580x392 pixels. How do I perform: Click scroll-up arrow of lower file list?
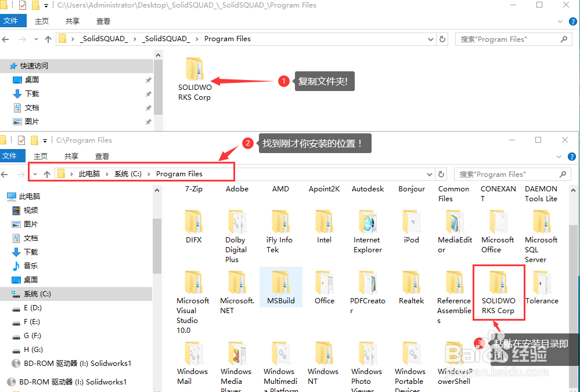[x=574, y=191]
